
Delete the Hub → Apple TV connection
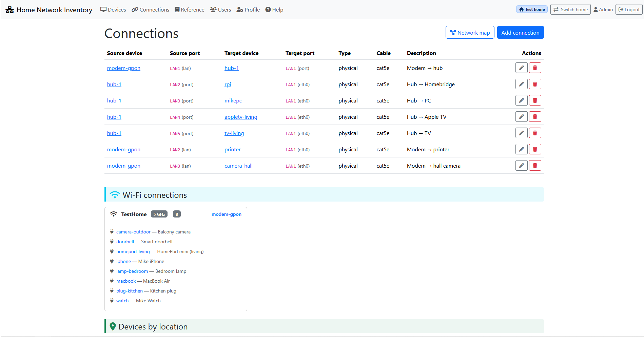coord(535,117)
